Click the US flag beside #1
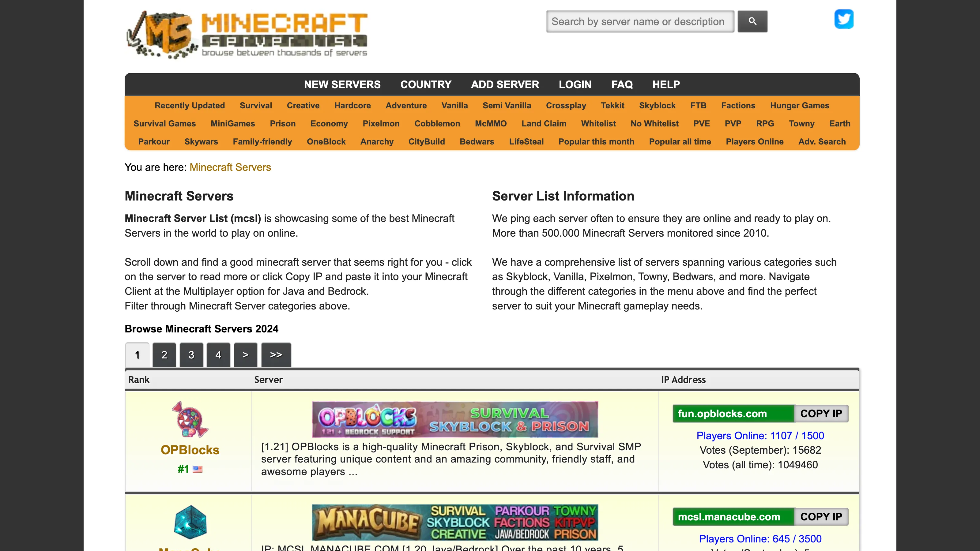The width and height of the screenshot is (980, 551). 198,469
